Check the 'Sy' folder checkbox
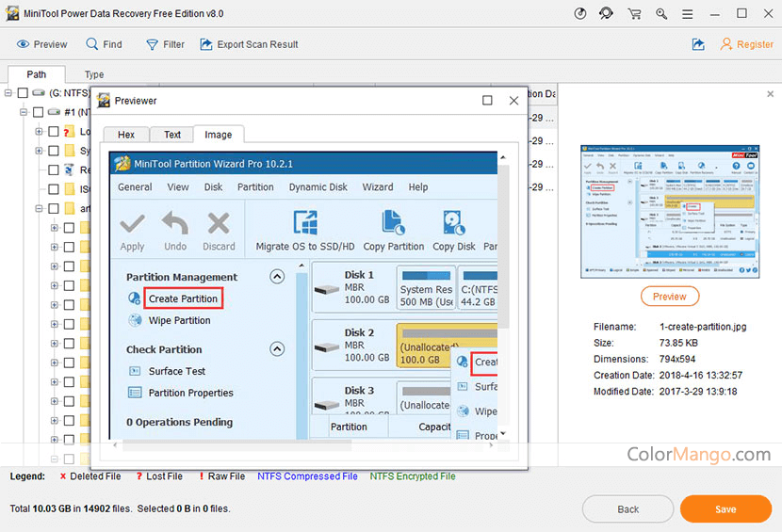The height and width of the screenshot is (532, 782). (x=54, y=151)
